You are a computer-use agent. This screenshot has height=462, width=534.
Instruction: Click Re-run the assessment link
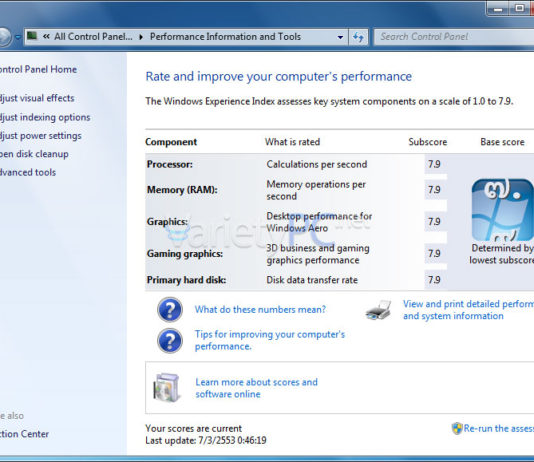click(499, 428)
